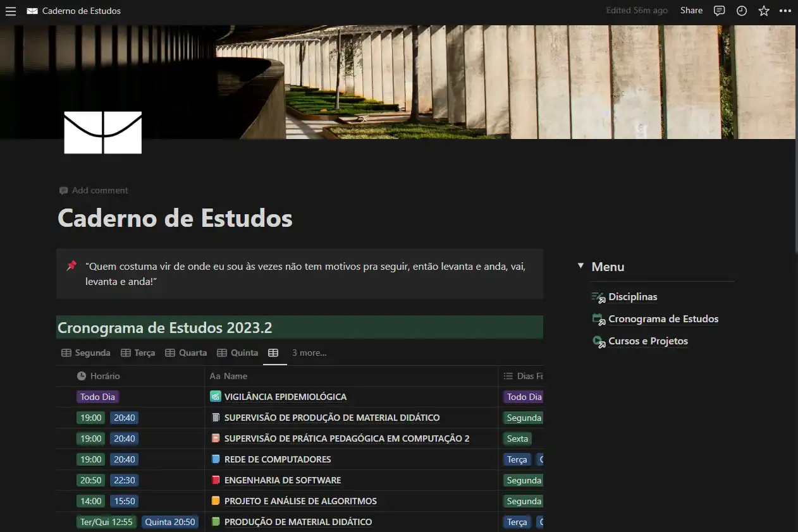This screenshot has width=798, height=532.
Task: Click the VIGILÂNCIA EPIDEMIOLÓGICA page icon
Action: (x=215, y=397)
